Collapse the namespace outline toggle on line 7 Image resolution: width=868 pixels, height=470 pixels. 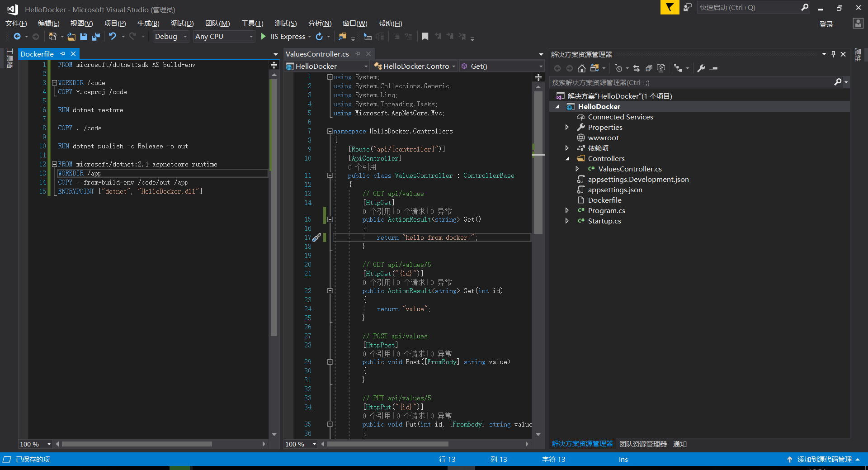[x=330, y=131]
